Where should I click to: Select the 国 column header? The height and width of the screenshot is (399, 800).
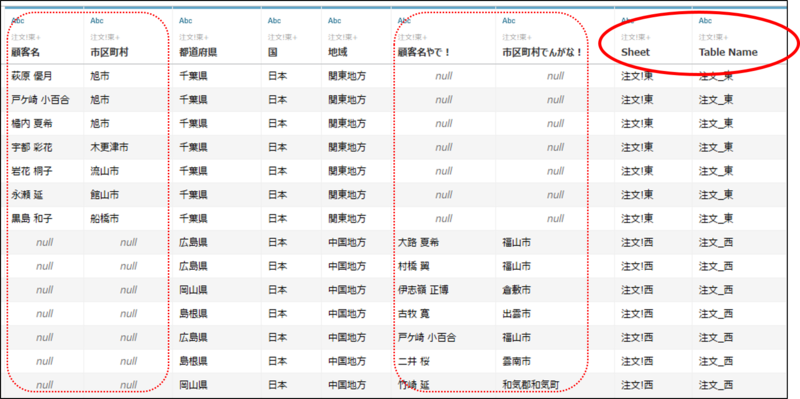click(x=272, y=52)
